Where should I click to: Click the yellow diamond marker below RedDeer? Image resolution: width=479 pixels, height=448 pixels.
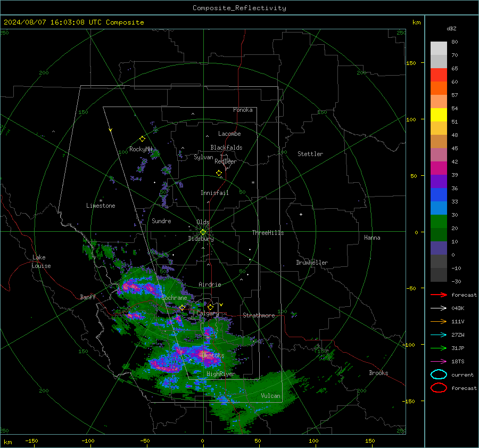click(219, 173)
